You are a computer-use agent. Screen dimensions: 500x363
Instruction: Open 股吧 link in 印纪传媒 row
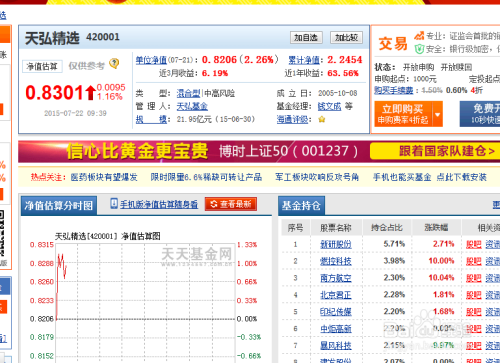point(474,312)
